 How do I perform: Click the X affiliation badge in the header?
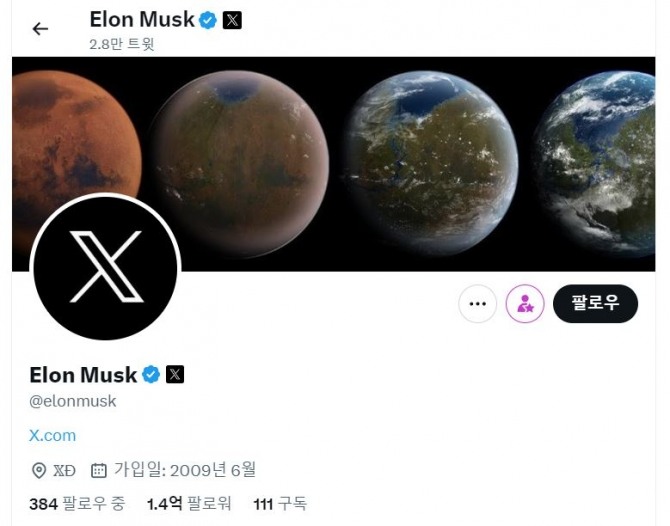tap(232, 20)
